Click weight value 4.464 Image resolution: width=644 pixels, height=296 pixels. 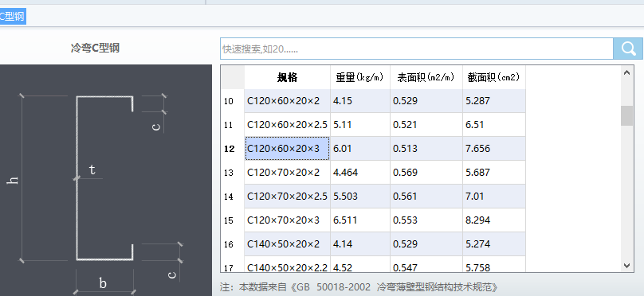coord(360,172)
